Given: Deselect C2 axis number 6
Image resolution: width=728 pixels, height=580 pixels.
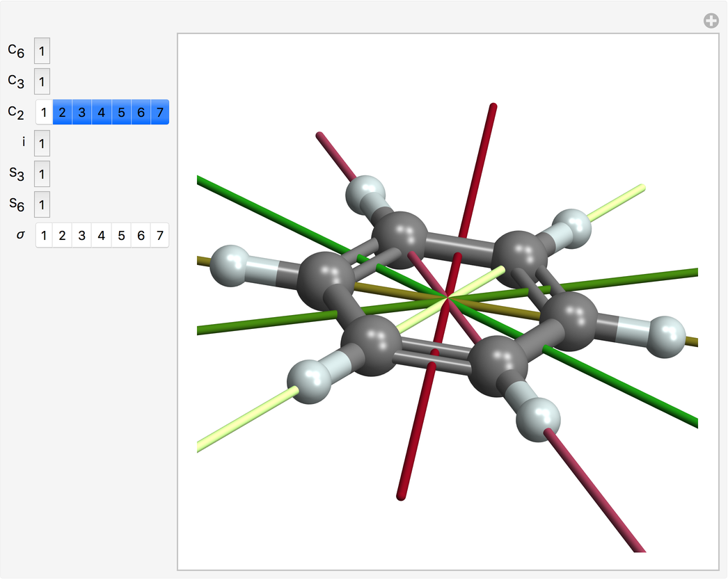Looking at the screenshot, I should pyautogui.click(x=141, y=113).
